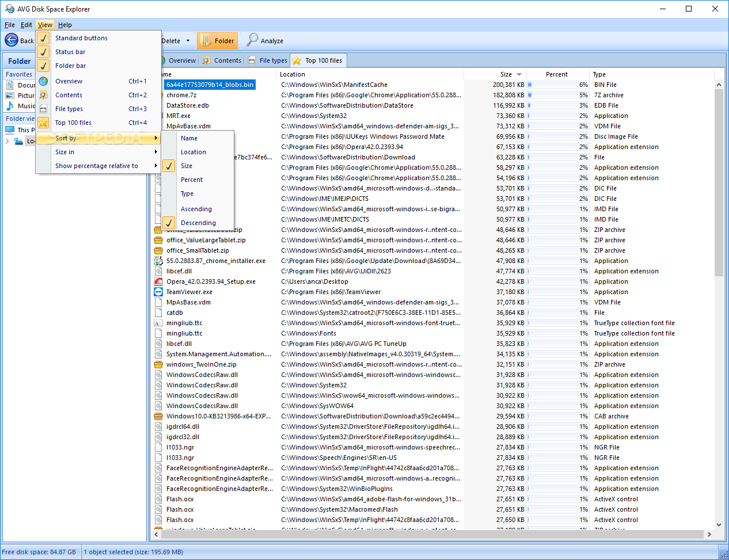This screenshot has width=729, height=560.
Task: Click Free disk space status bar entry
Action: tap(39, 552)
